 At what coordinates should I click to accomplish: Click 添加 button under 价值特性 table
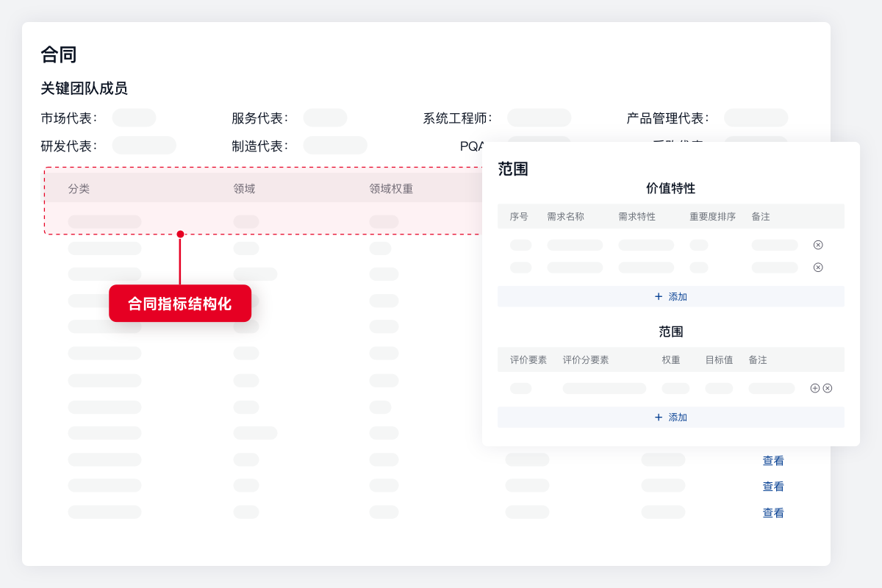click(670, 296)
